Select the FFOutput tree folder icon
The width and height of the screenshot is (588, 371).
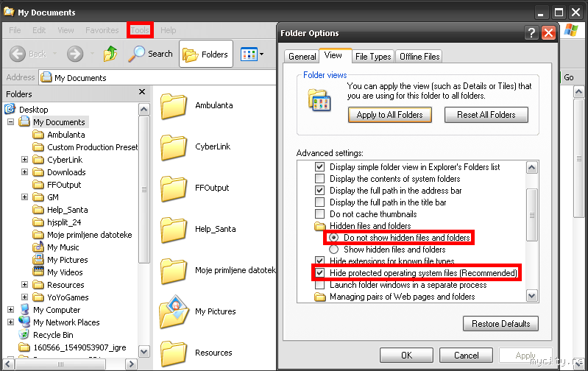tap(38, 185)
